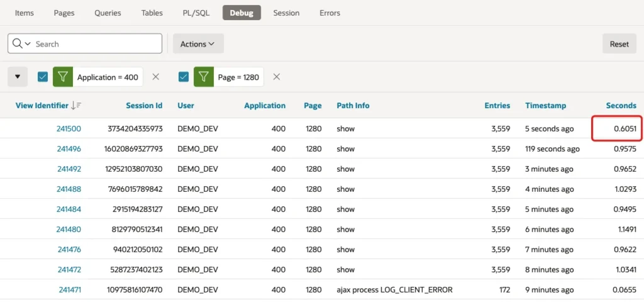Screen dimensions: 644x302
Task: Open view identifier 241472 link
Action: (69, 269)
